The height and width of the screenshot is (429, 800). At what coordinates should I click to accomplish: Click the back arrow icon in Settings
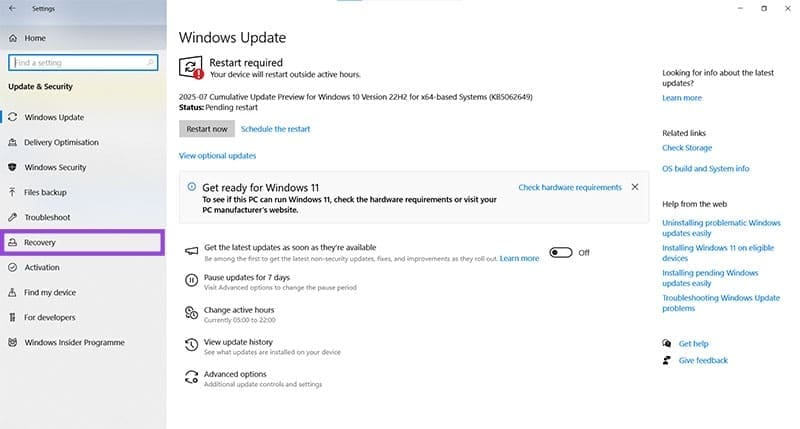point(12,8)
